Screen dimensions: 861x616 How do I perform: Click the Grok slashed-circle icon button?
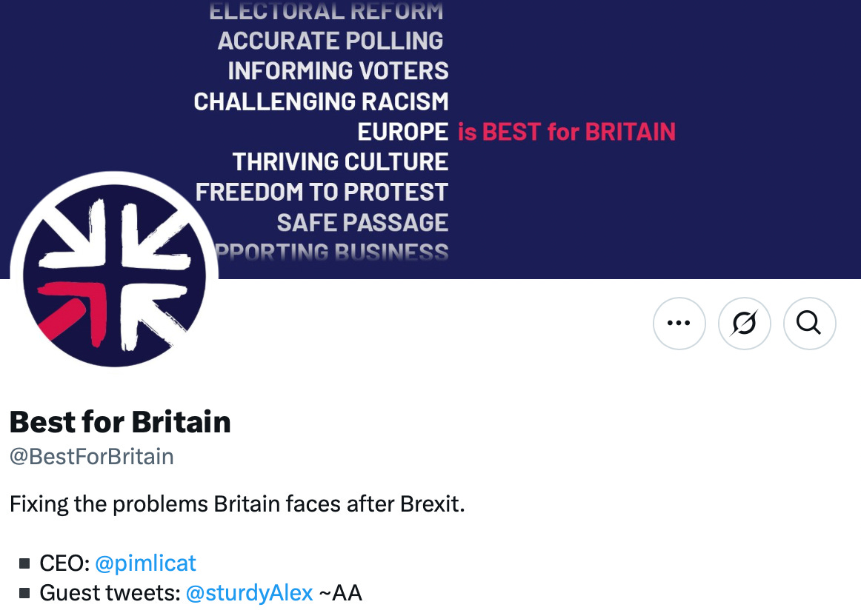[744, 323]
